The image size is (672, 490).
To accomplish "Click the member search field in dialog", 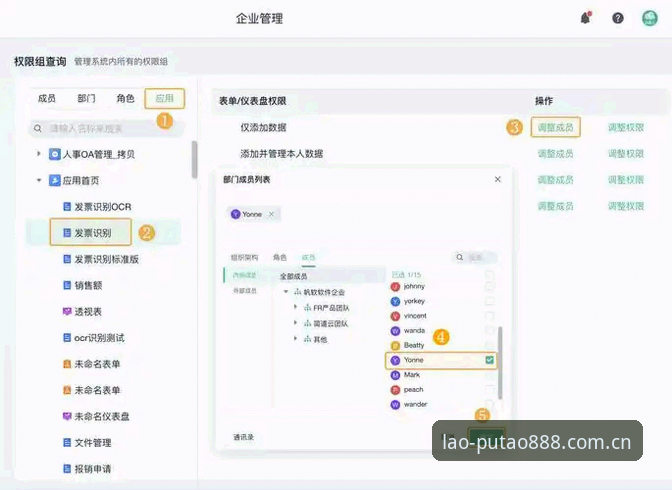I will pyautogui.click(x=476, y=257).
